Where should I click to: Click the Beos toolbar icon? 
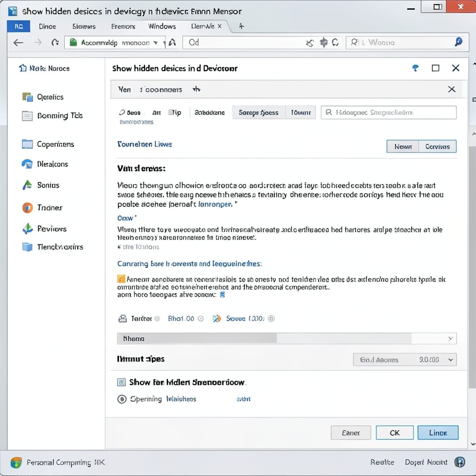122,112
